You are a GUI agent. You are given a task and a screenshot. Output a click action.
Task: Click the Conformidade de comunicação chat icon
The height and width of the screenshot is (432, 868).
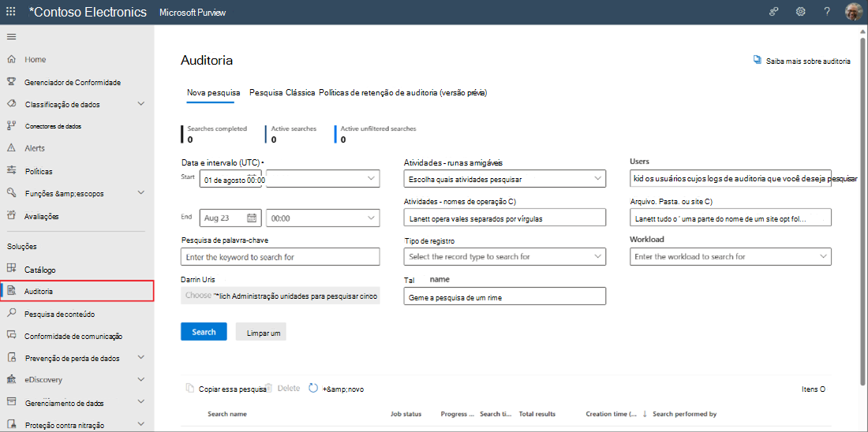point(11,336)
